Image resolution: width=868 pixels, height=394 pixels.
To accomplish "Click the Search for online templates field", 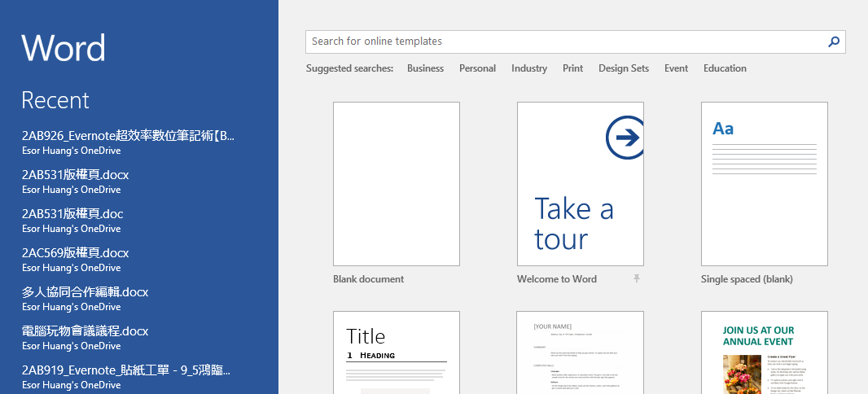I will [575, 42].
